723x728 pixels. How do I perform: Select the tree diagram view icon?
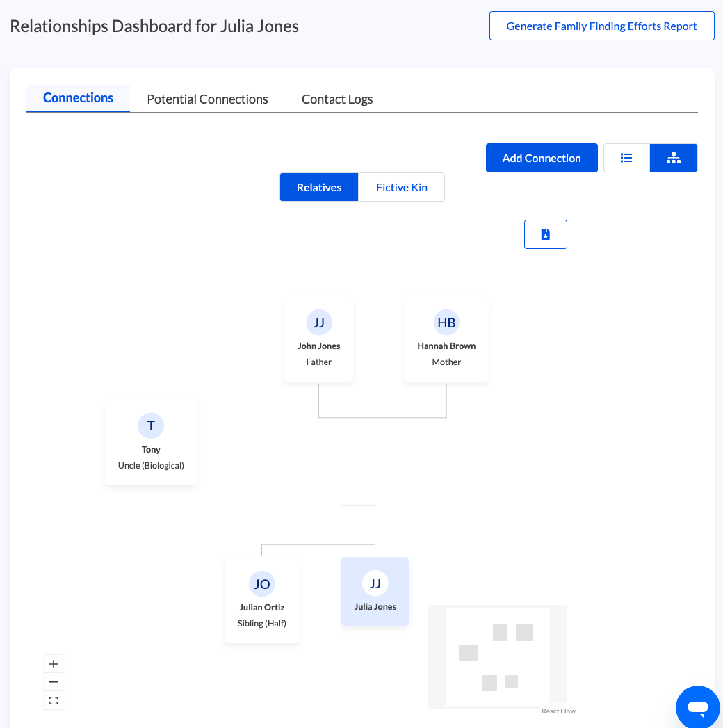(673, 158)
